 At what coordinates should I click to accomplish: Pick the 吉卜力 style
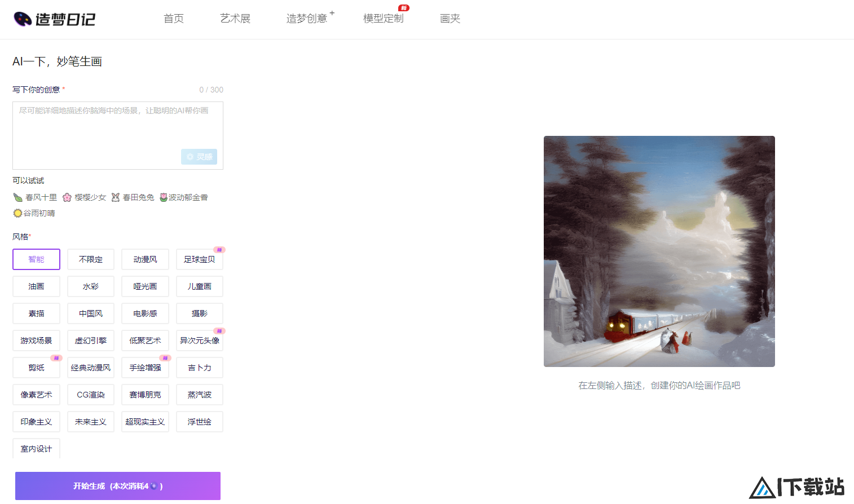click(200, 368)
